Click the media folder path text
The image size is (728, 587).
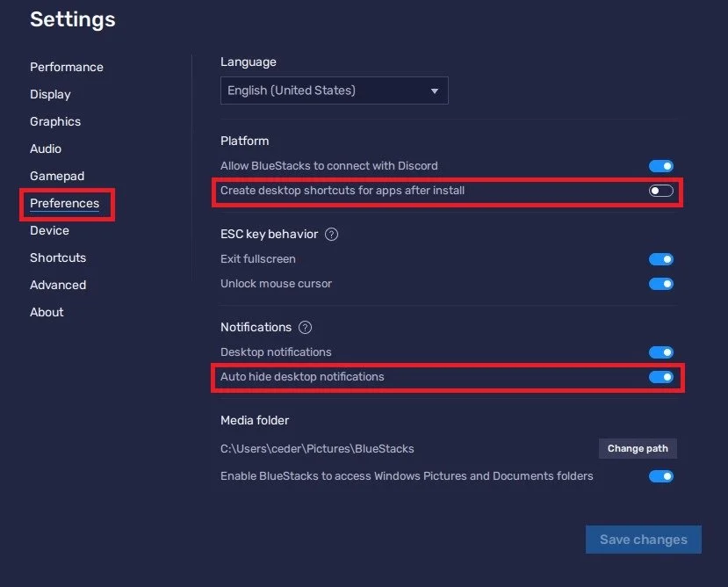[x=317, y=449]
